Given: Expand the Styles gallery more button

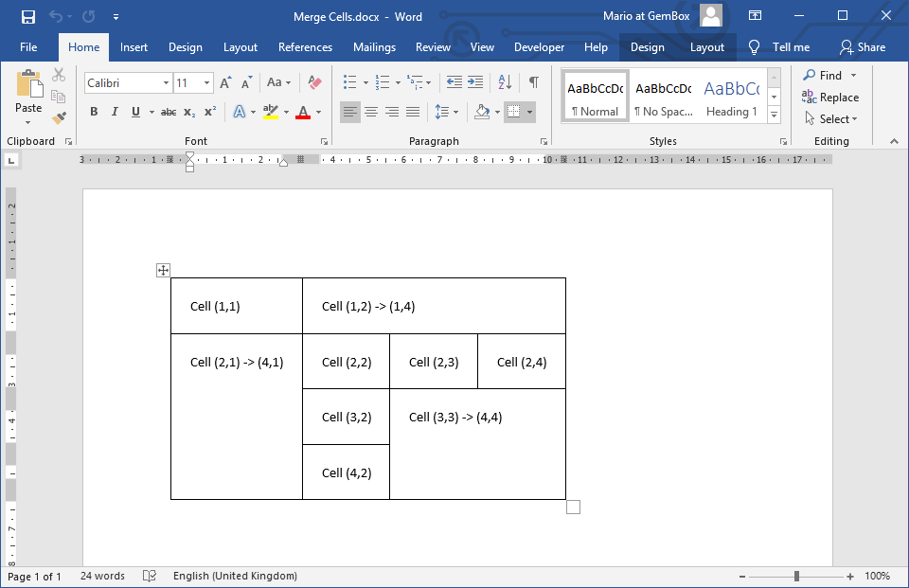Looking at the screenshot, I should (774, 115).
